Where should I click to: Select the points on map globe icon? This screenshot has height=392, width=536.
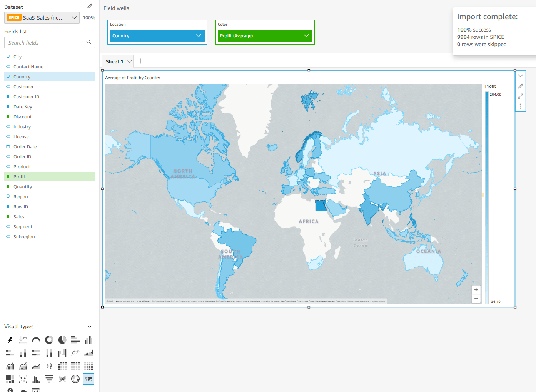pyautogui.click(x=75, y=379)
